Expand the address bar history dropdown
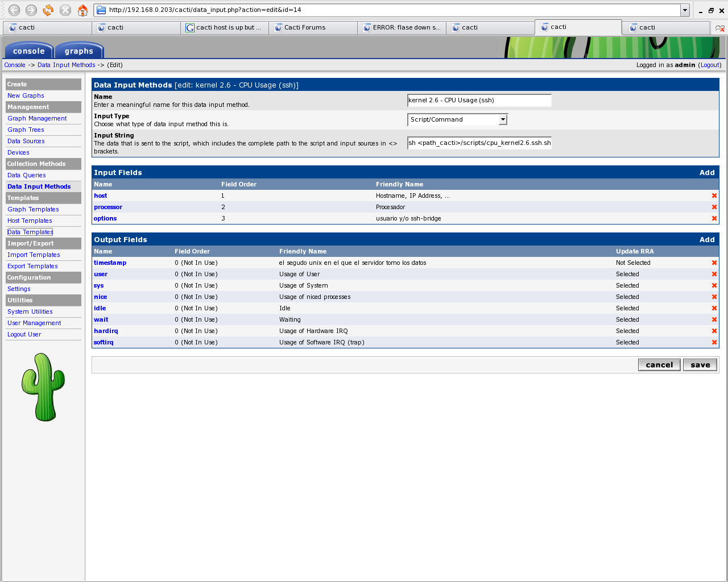Viewport: 728px width, 582px height. click(x=685, y=10)
